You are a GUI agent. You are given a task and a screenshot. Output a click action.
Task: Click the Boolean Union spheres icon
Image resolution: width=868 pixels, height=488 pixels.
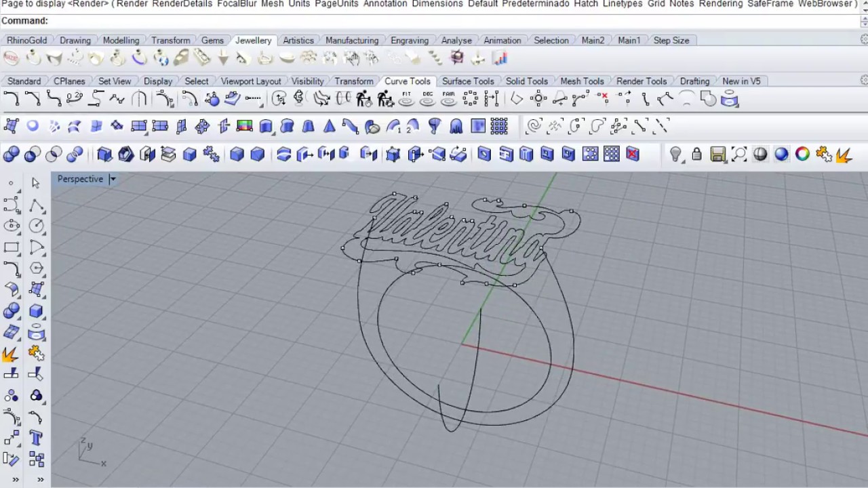pos(11,155)
